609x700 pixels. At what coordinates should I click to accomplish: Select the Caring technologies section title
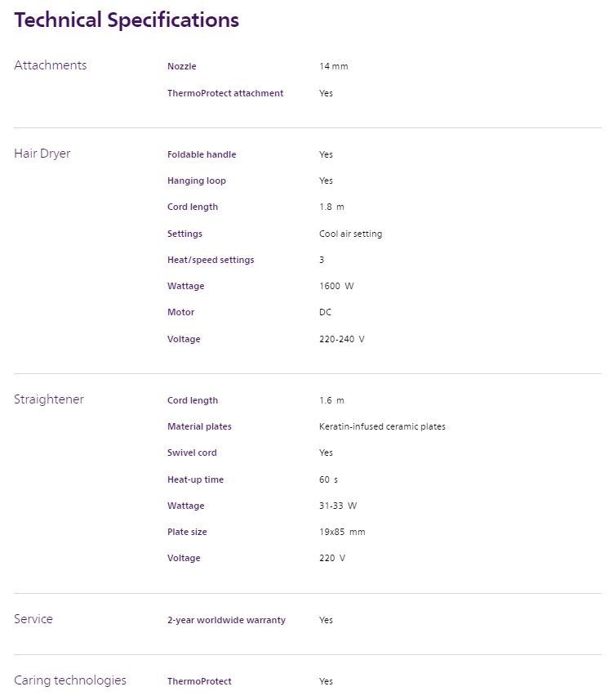click(70, 680)
